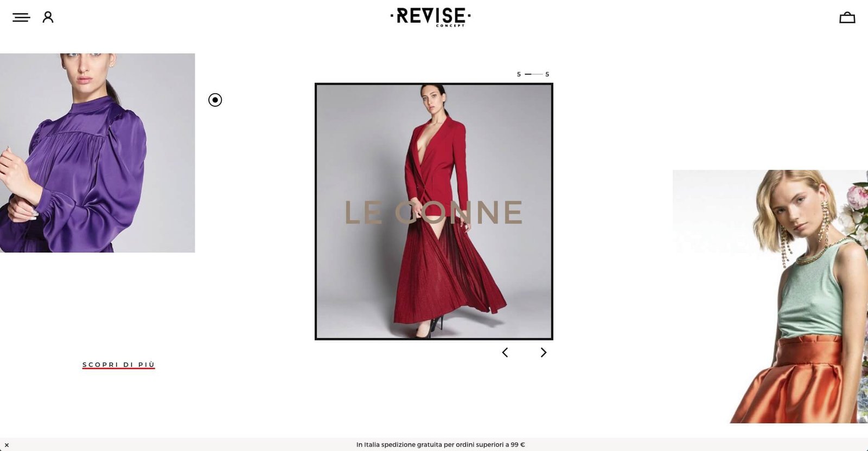Click the slide progress line indicator

533,74
